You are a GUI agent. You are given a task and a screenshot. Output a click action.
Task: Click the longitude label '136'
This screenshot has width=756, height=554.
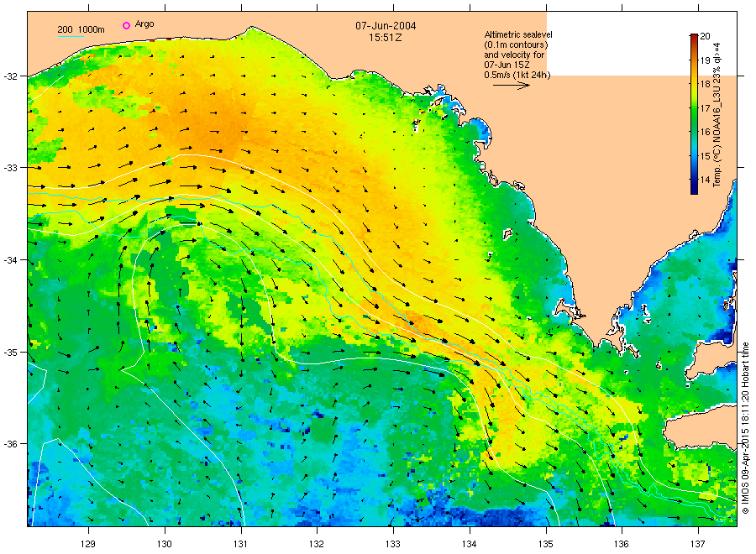622,544
